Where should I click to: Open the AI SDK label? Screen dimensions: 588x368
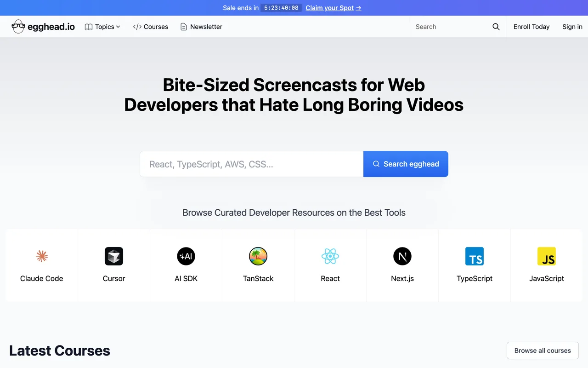[x=186, y=278]
